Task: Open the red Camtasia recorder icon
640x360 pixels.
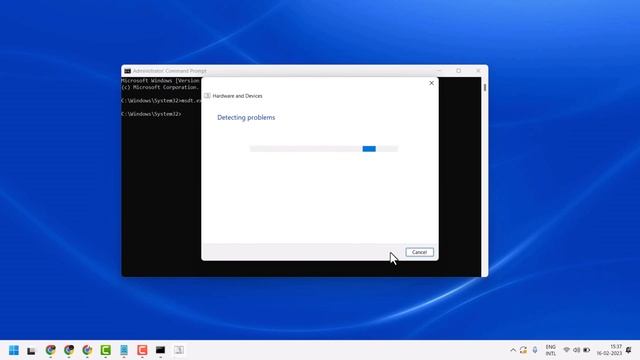Action: click(142, 350)
